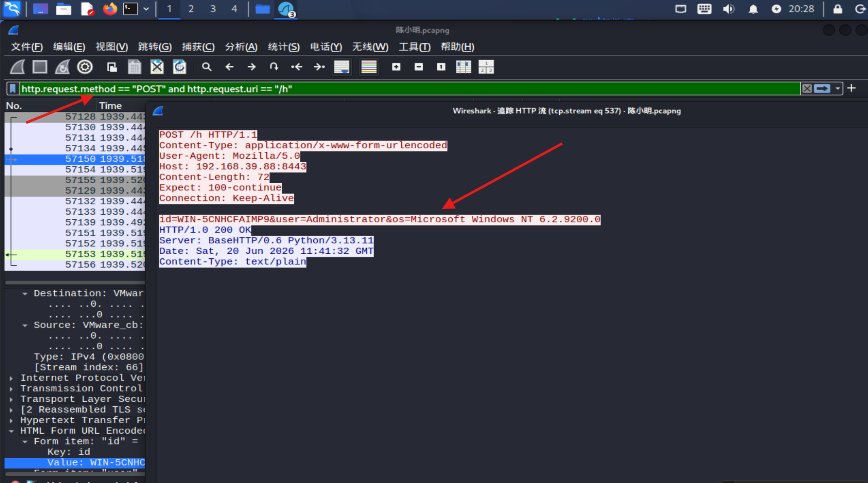Viewport: 868px width, 483px height.
Task: Click the filter bookmark icon
Action: click(13, 89)
